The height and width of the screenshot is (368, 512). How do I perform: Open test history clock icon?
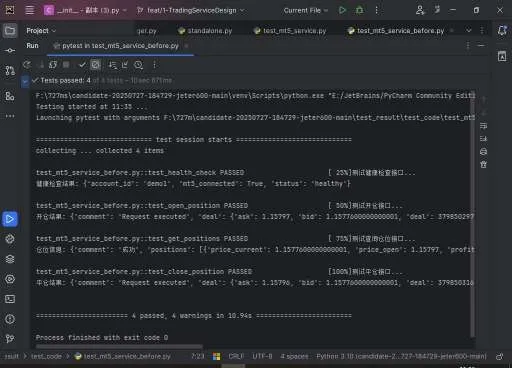tap(138, 65)
